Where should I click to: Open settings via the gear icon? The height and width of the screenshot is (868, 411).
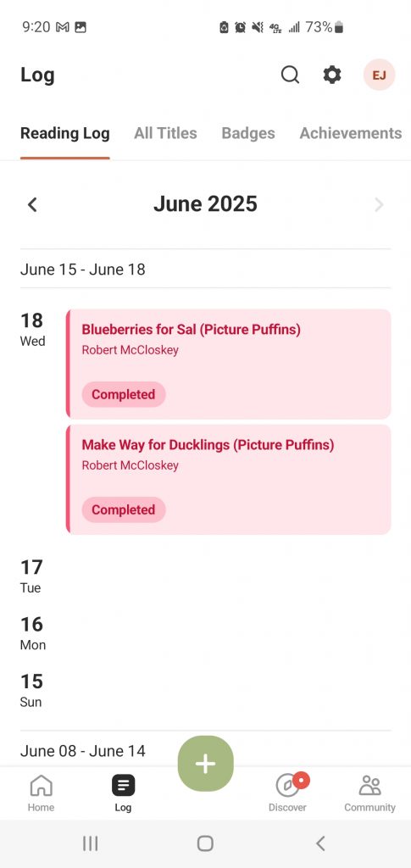coord(332,75)
